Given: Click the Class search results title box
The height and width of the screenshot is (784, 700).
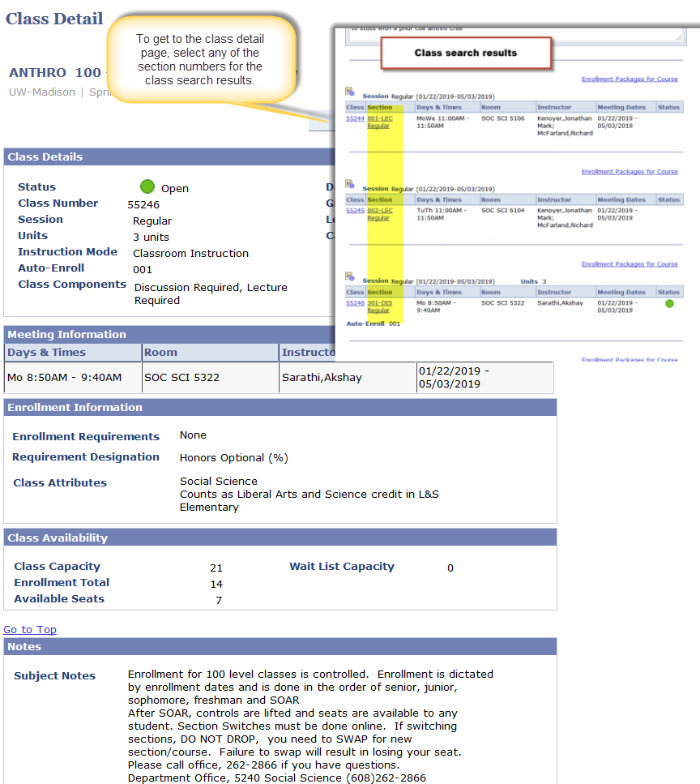Looking at the screenshot, I should pos(466,53).
